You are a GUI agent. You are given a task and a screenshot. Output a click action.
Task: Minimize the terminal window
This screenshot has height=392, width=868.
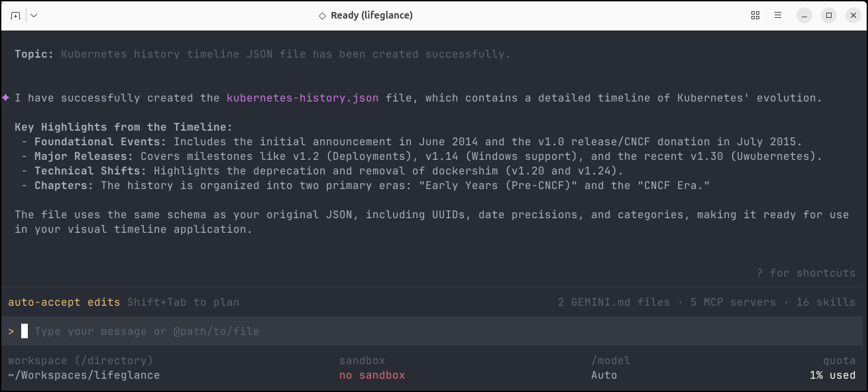pyautogui.click(x=804, y=15)
